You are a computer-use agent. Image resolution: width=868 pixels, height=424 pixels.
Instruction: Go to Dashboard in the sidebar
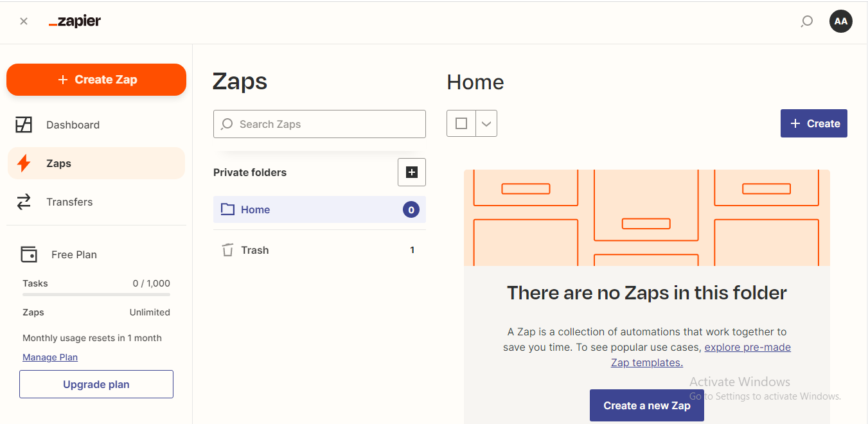[x=96, y=125]
